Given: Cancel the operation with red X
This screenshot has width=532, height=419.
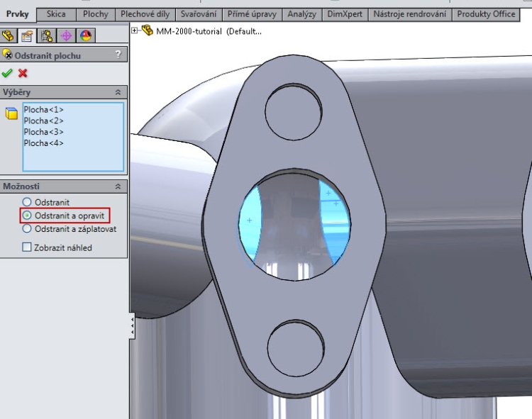Looking at the screenshot, I should pyautogui.click(x=23, y=73).
